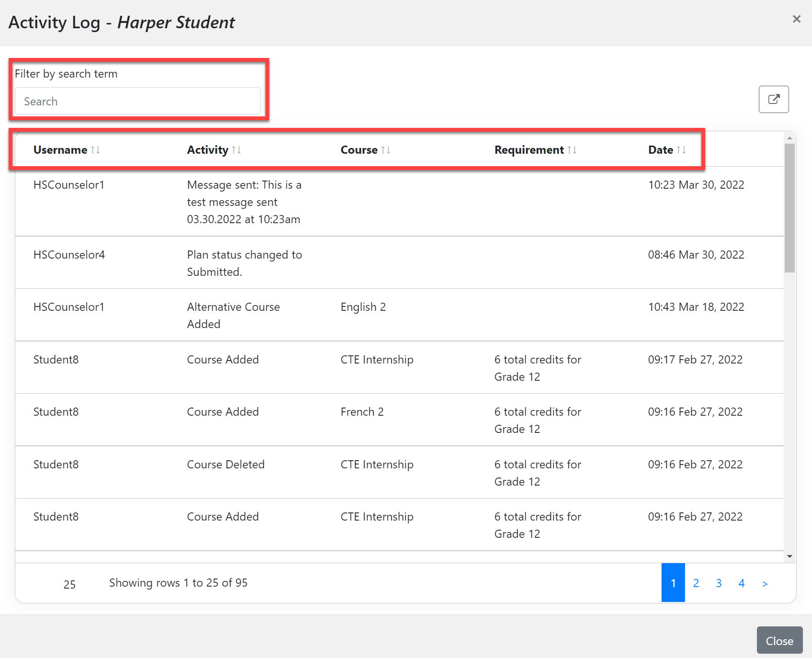Click 'Plan status changed to Submitted.' activity
The height and width of the screenshot is (658, 812).
(244, 263)
